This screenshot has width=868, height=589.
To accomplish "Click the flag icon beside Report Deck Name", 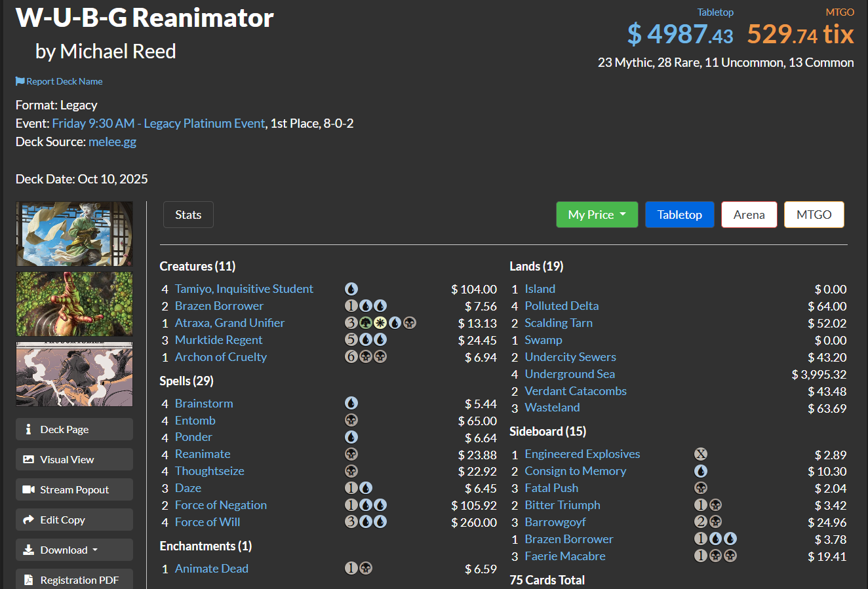I will pyautogui.click(x=20, y=81).
